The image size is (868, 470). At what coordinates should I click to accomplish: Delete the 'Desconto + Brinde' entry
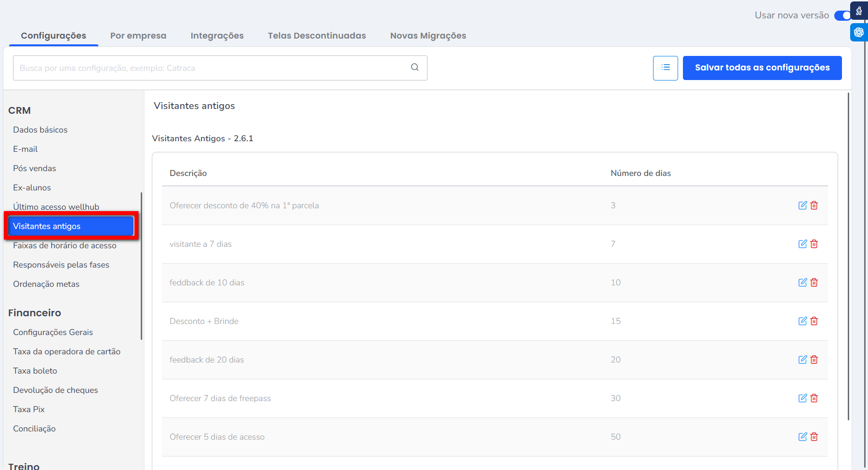(x=814, y=321)
